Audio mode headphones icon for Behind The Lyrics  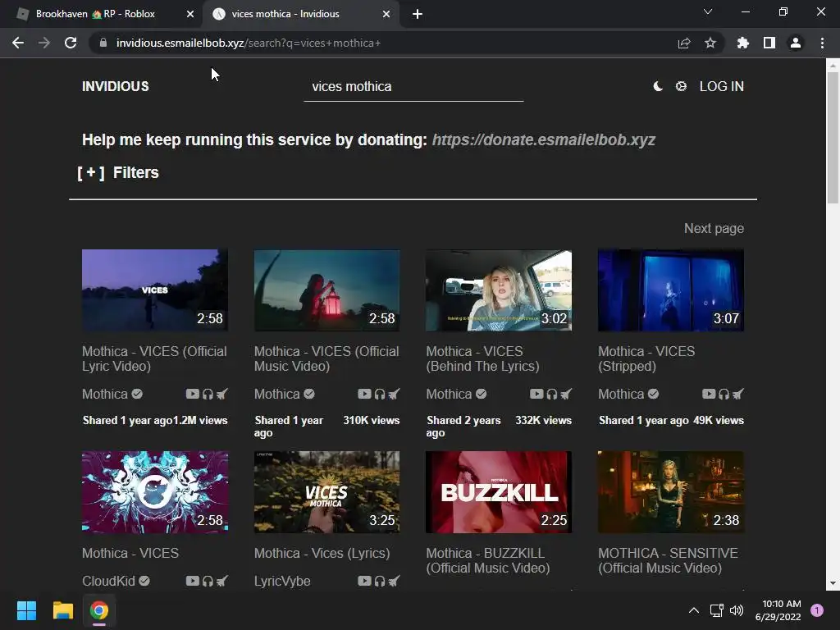[552, 395]
